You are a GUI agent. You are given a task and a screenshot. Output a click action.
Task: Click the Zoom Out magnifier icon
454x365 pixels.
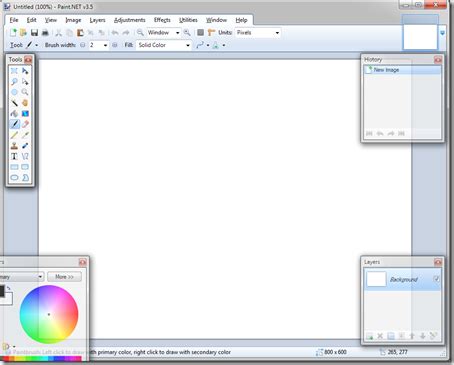click(x=140, y=32)
